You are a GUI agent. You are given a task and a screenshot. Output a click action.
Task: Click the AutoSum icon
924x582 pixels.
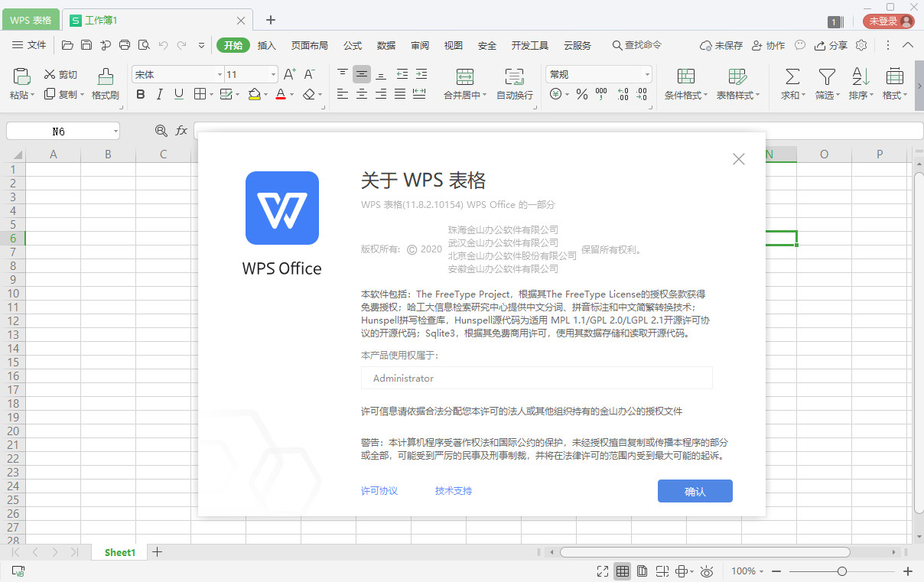(x=792, y=76)
